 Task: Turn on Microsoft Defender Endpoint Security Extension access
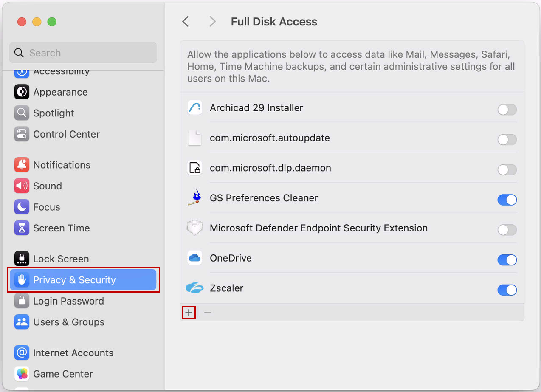[x=507, y=230]
